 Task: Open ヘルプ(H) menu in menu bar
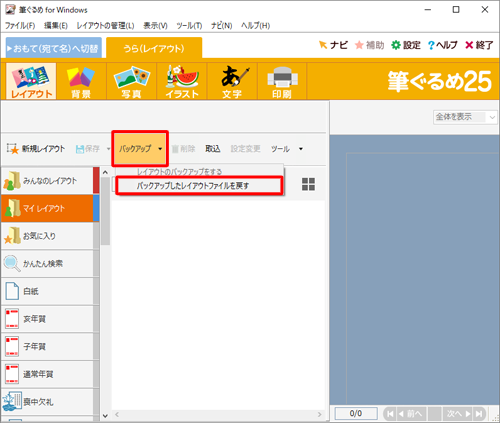click(255, 25)
